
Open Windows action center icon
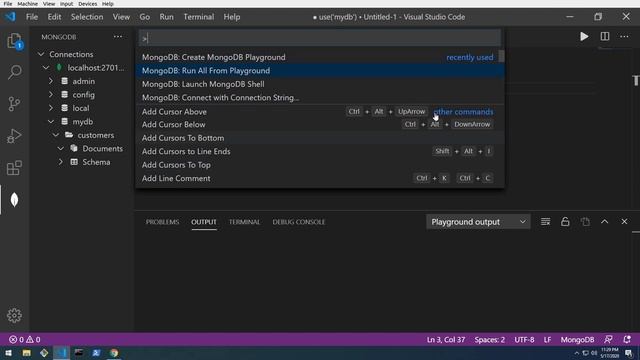[629, 353]
